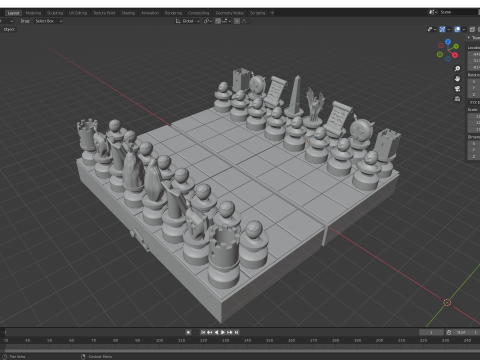Toggle the preview range clock icon

coord(449,332)
